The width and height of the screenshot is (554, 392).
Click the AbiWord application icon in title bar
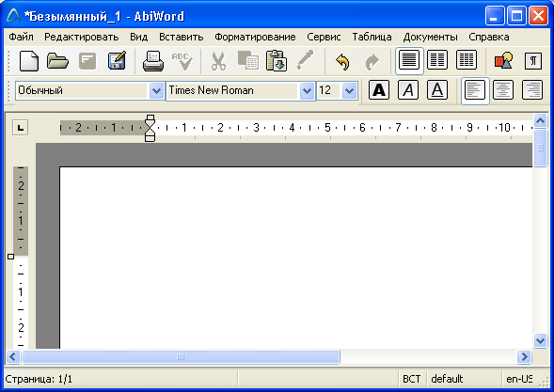(x=13, y=16)
